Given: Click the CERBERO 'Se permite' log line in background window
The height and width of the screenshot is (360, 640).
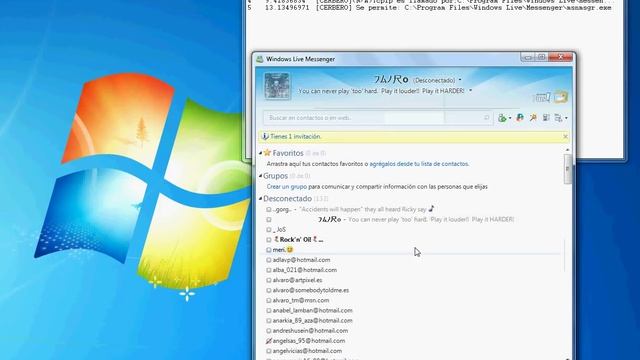Looking at the screenshot, I should coord(430,8).
